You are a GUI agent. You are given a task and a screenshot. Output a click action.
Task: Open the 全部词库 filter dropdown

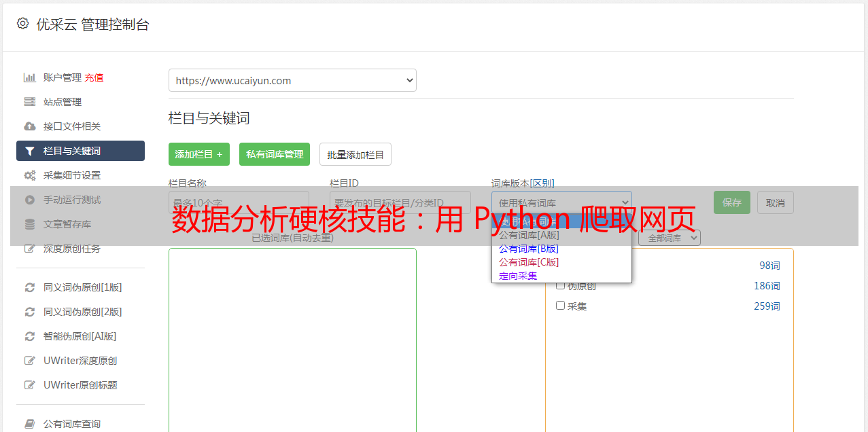(x=670, y=238)
